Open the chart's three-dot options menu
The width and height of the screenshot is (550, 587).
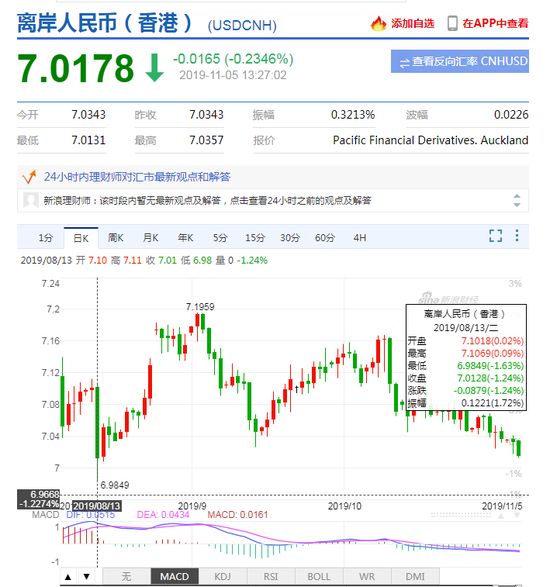tap(517, 235)
